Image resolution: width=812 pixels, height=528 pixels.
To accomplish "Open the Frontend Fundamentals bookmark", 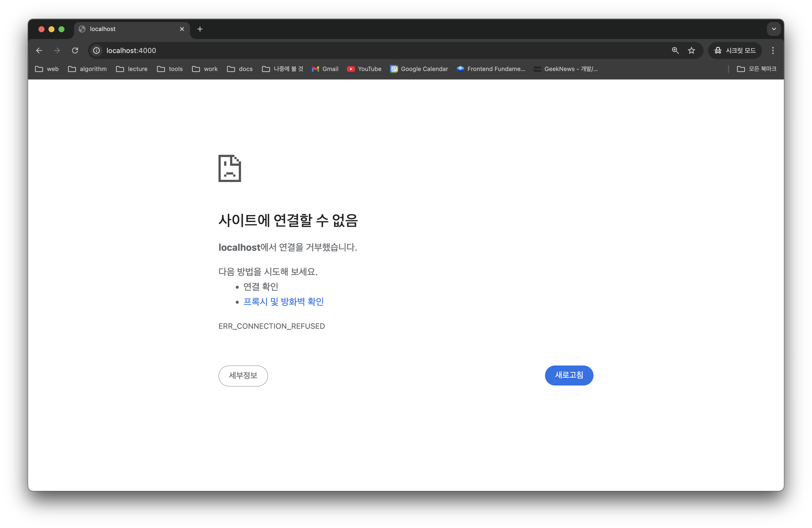I will tap(491, 69).
